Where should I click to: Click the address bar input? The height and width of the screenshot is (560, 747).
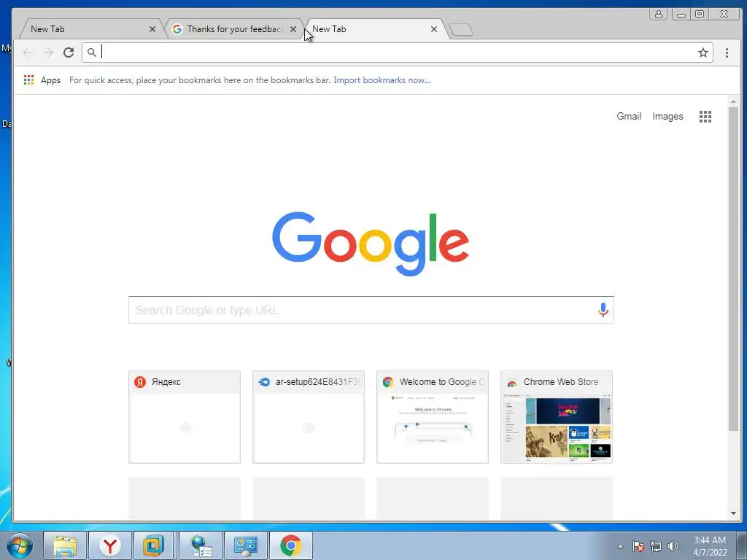click(x=398, y=52)
